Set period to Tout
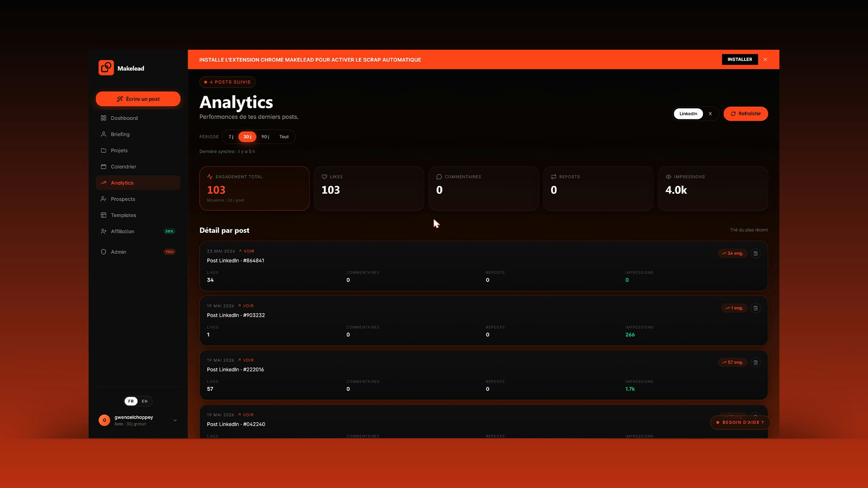 tap(284, 137)
